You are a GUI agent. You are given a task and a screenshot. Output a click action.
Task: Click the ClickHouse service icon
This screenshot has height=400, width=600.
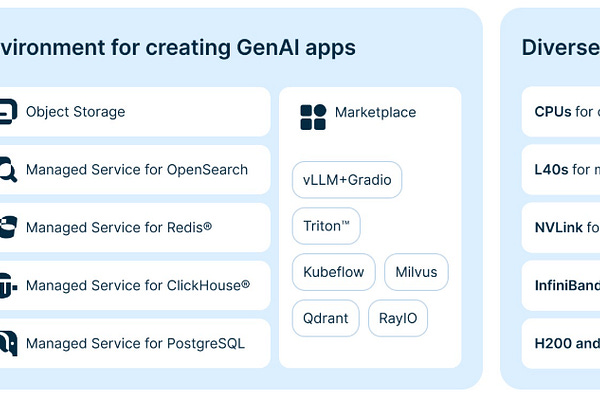(x=8, y=285)
